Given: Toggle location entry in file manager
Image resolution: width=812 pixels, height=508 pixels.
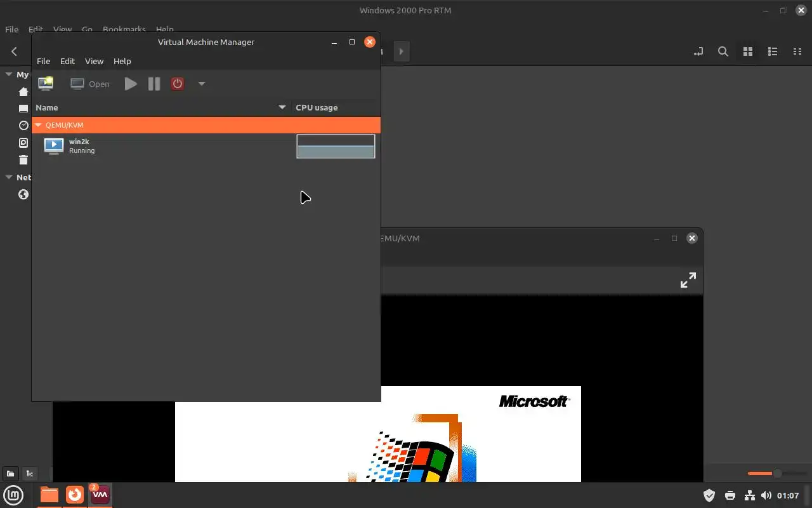Looking at the screenshot, I should click(x=698, y=51).
